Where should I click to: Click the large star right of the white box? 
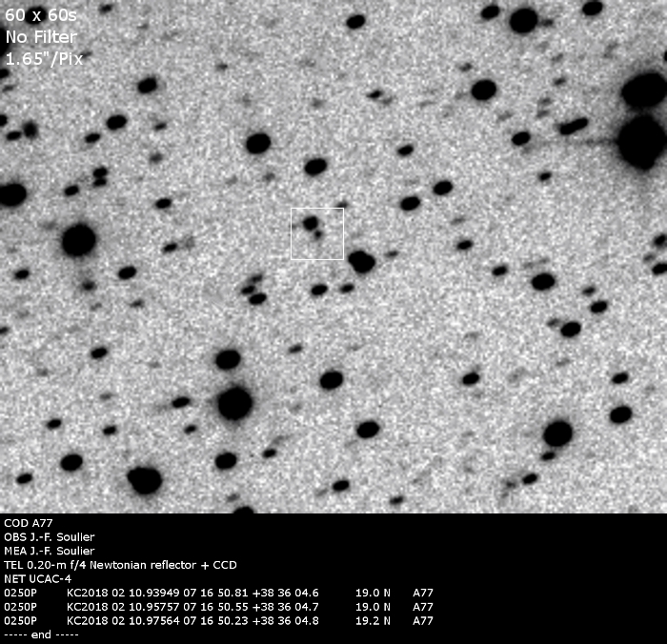tap(361, 261)
